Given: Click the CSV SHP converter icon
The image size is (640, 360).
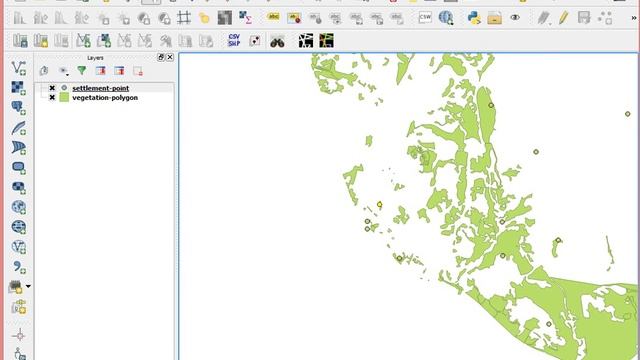Looking at the screenshot, I should (x=234, y=40).
